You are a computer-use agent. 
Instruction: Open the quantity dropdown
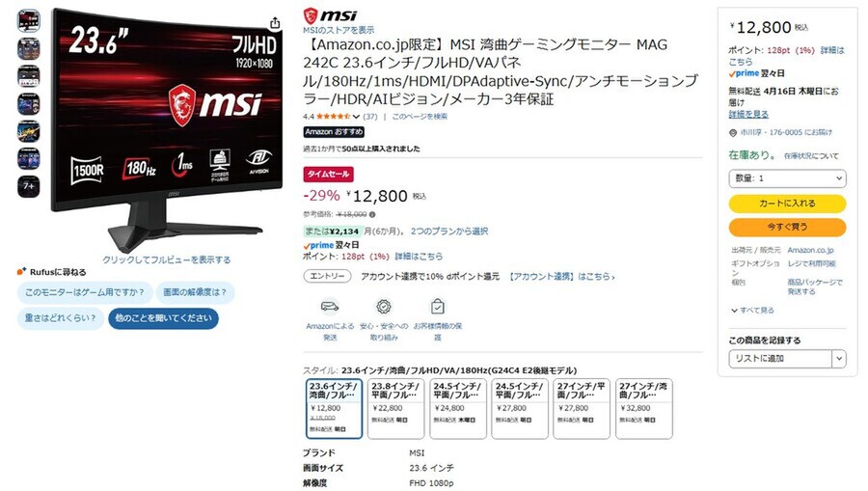pos(787,178)
